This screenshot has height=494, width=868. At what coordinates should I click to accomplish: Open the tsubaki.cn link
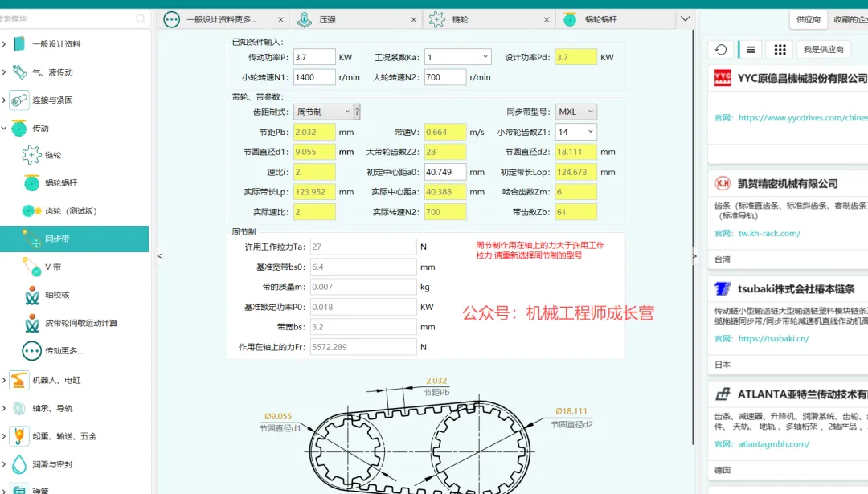tap(773, 338)
